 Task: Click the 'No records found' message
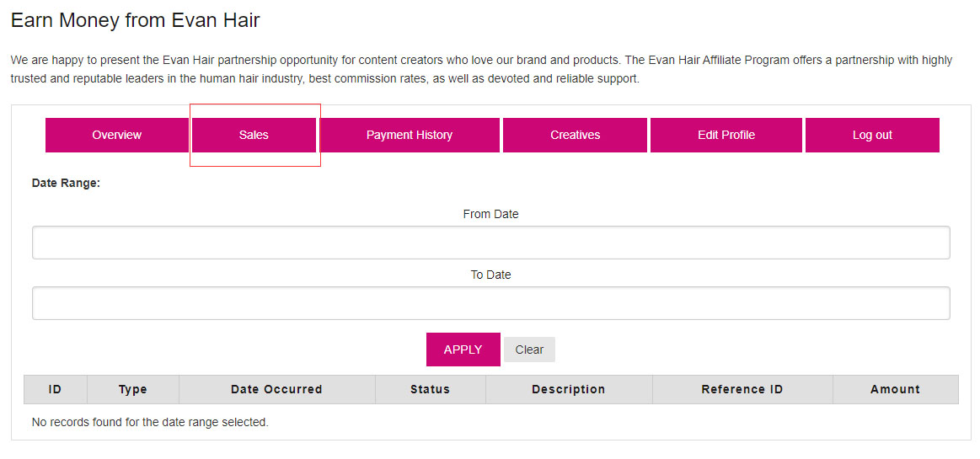click(150, 422)
